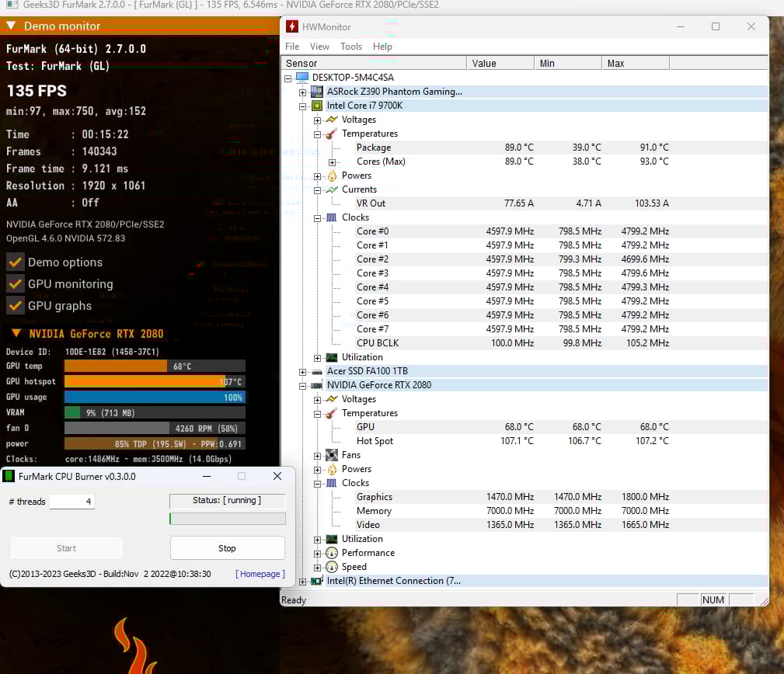This screenshot has width=784, height=674.
Task: Click the Intel Core i7 9700K CPU icon
Action: 317,106
